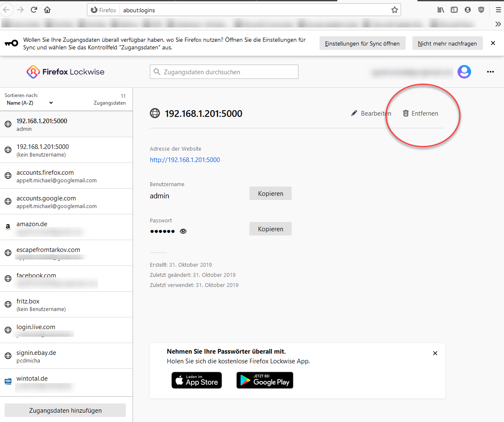Viewport: 504px width, 422px height.
Task: Open the Library icon in the toolbar
Action: [441, 10]
